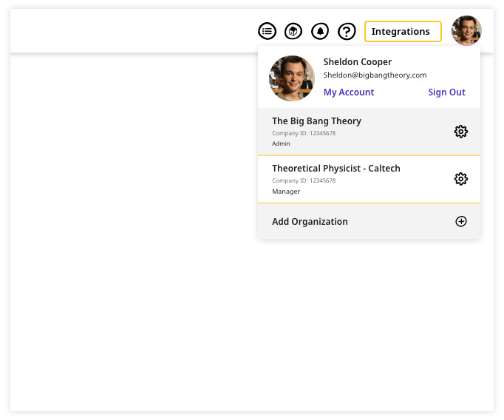Click the Sheldon@bigbangtheory.com email address
The image size is (504, 420).
pos(375,75)
